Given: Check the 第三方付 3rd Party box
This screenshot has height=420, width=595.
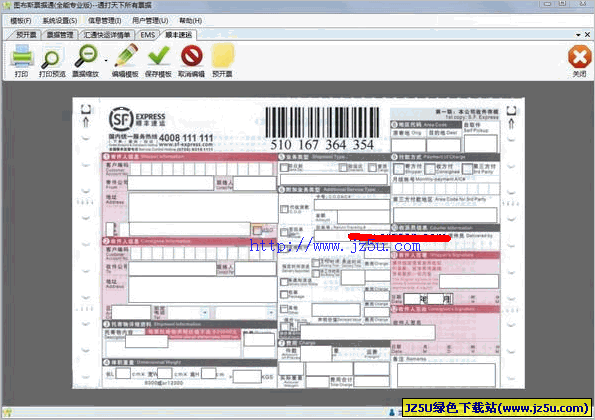Looking at the screenshot, I should 467,169.
